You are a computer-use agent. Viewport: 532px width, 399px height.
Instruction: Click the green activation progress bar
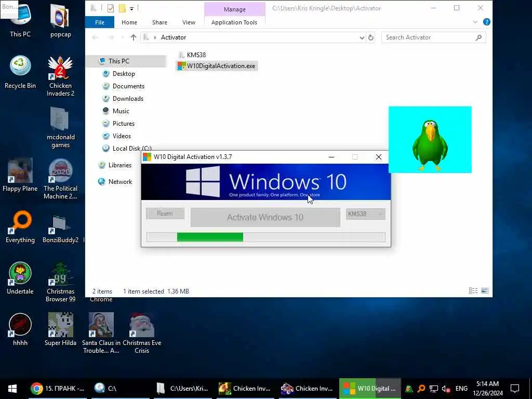(265, 237)
